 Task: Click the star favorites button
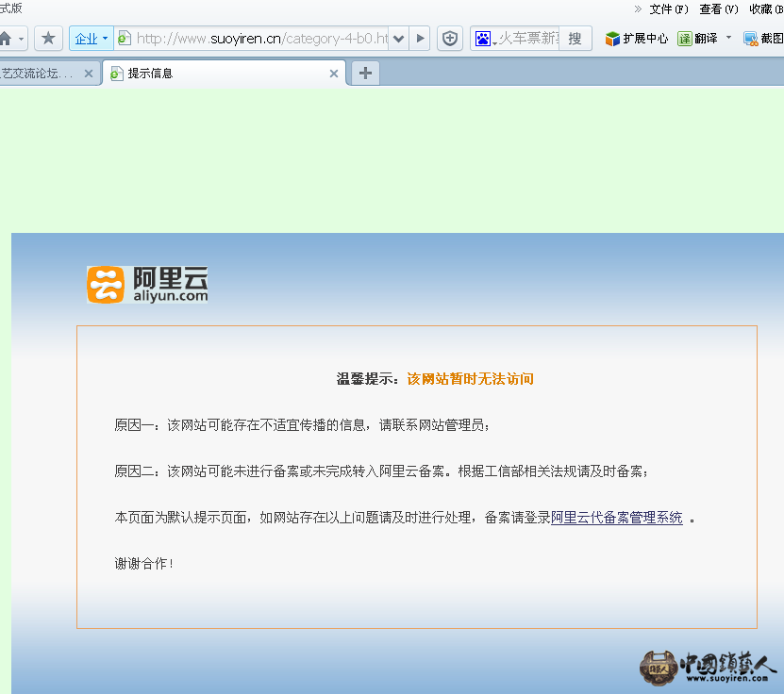48,38
